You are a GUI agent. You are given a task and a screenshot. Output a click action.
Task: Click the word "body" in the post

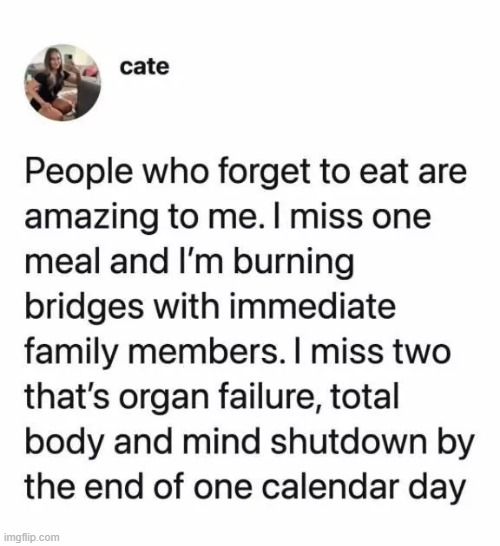click(64, 443)
